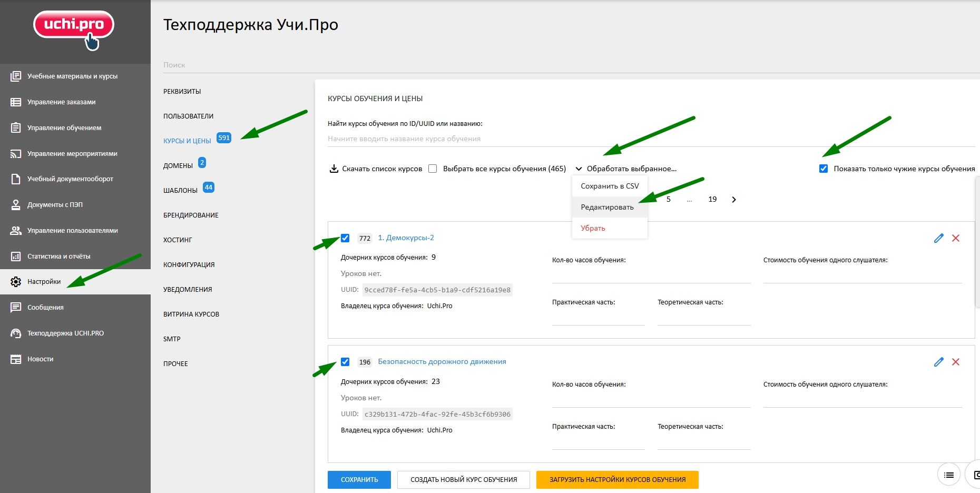Open the БРЕНДИРОВАНИЕ settings section
The height and width of the screenshot is (493, 980).
(191, 215)
